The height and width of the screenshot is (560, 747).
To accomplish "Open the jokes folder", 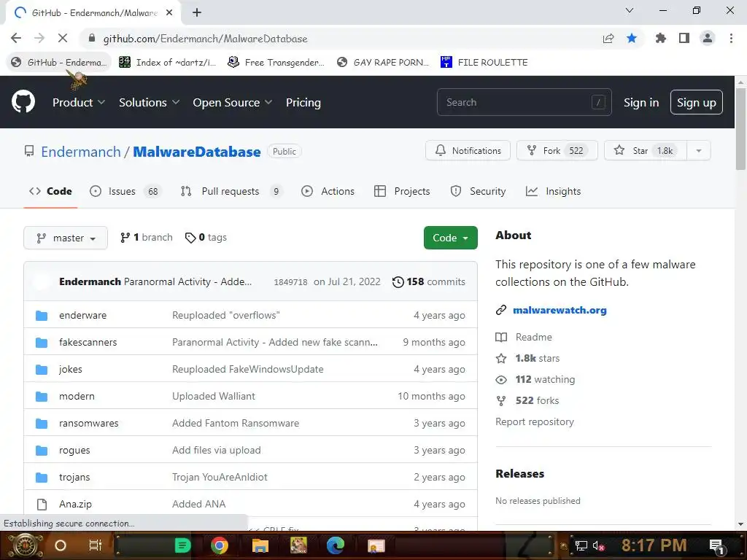I will point(71,369).
